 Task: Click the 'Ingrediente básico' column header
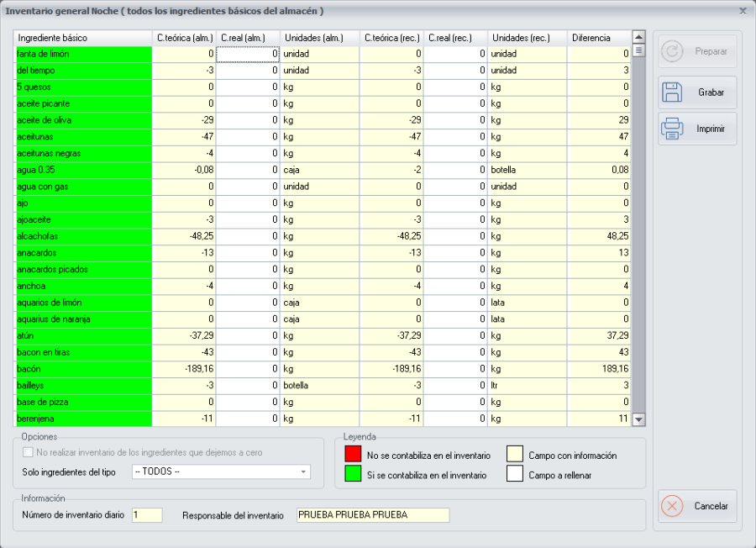83,38
